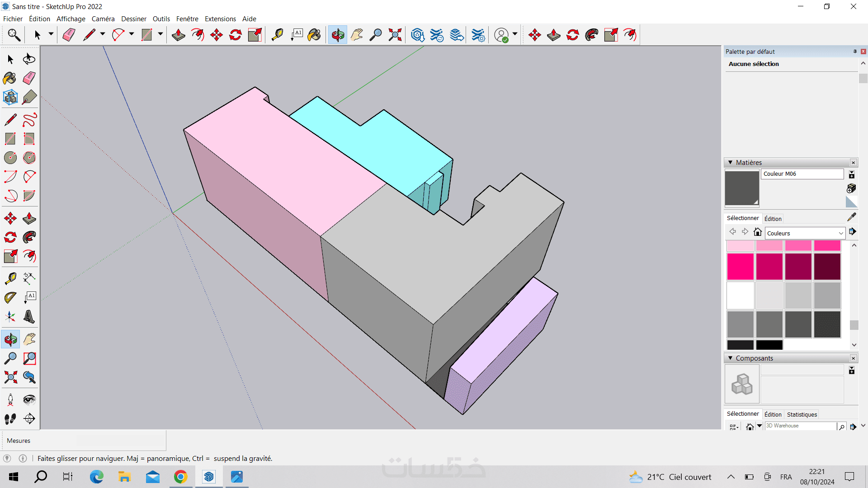Pin the Palette par défaut tray
The width and height of the screenshot is (868, 488).
854,52
